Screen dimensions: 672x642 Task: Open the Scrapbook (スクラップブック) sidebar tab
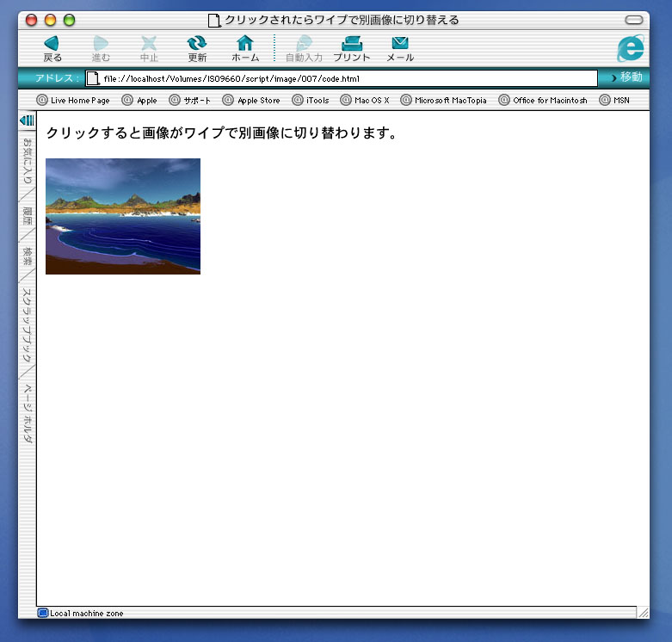click(27, 325)
